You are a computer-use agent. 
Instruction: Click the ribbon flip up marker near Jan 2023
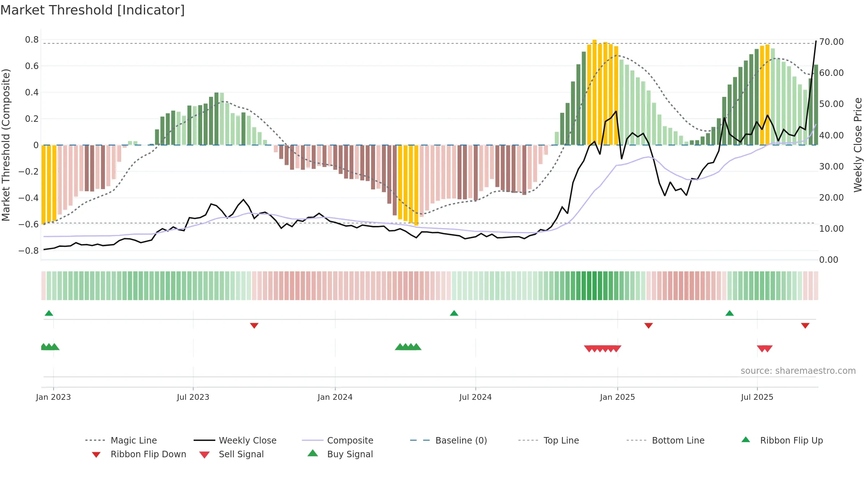(x=49, y=313)
